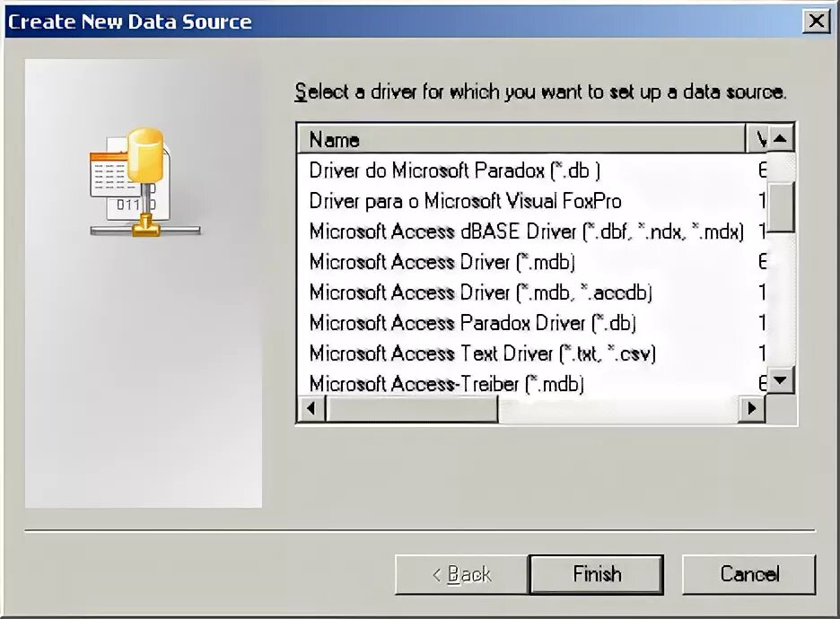Click the horizontal scrollbar thumb

pos(411,408)
